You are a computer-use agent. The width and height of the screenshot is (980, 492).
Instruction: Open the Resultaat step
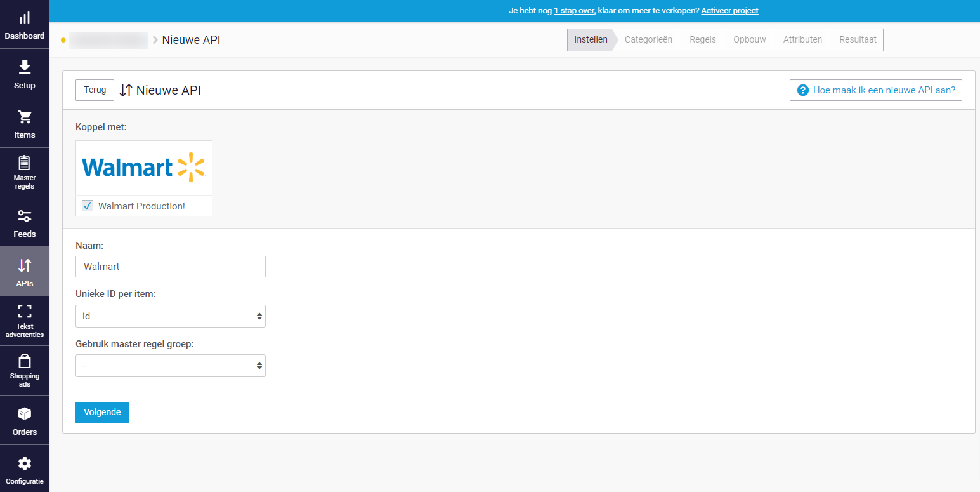(x=858, y=39)
